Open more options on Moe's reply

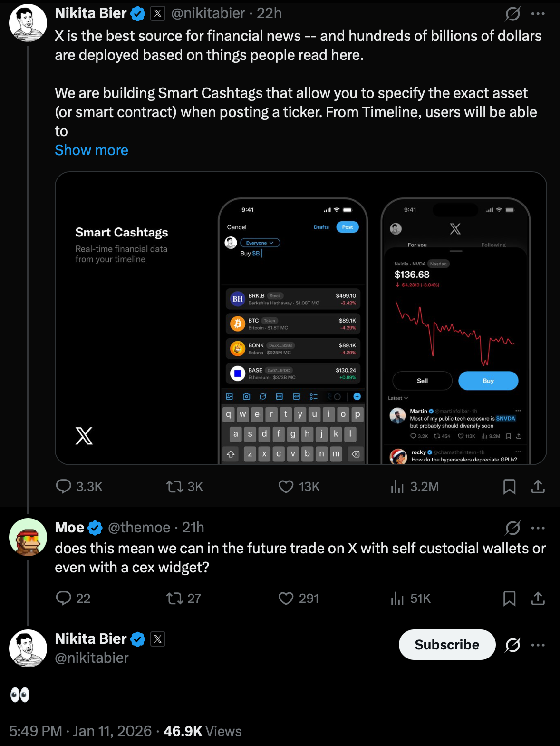coord(538,528)
